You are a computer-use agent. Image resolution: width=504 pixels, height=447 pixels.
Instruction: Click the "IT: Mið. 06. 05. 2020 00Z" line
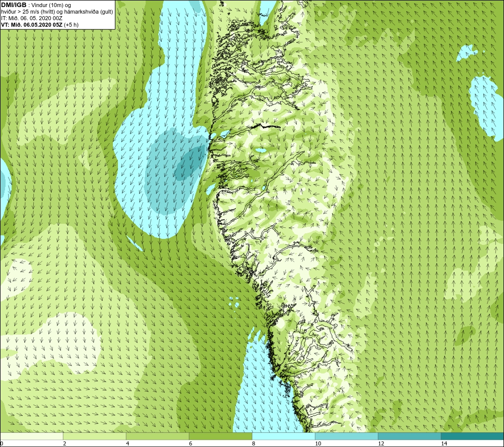pyautogui.click(x=31, y=18)
